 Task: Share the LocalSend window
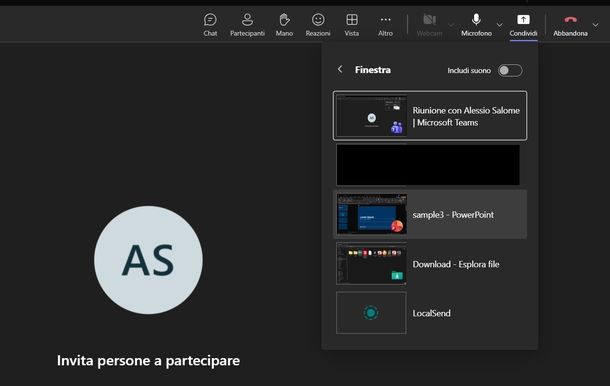click(430, 313)
